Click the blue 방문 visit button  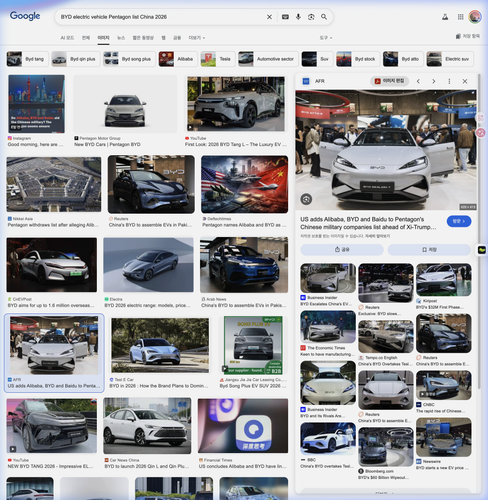click(x=459, y=221)
